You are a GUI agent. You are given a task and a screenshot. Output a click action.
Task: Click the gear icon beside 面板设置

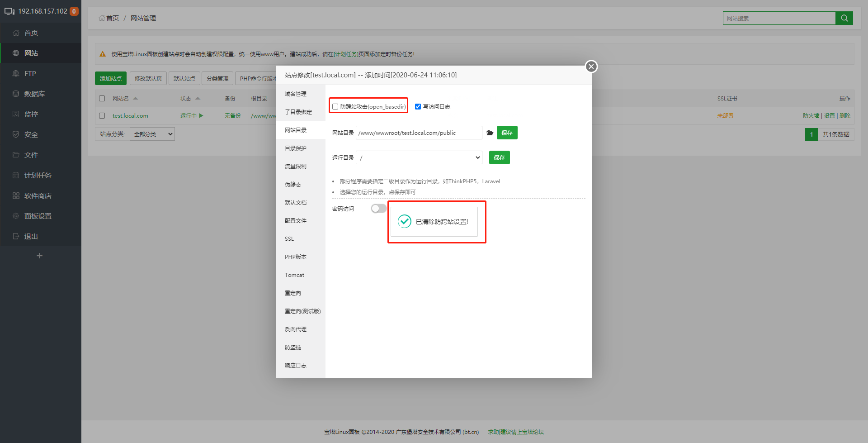[16, 216]
